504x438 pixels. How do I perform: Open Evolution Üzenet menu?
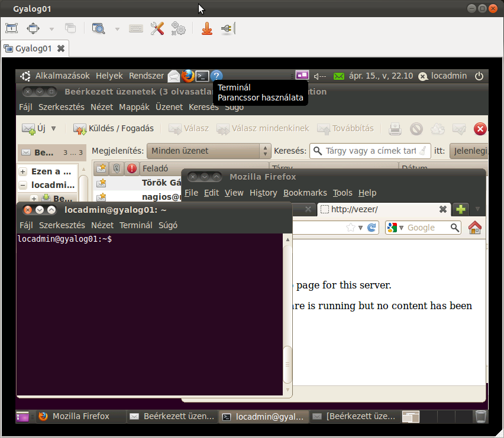tap(169, 107)
